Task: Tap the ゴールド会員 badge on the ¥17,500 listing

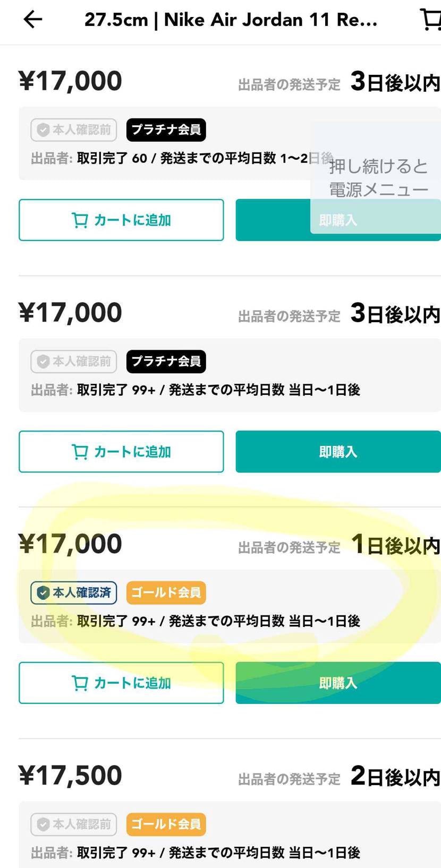Action: tap(165, 824)
